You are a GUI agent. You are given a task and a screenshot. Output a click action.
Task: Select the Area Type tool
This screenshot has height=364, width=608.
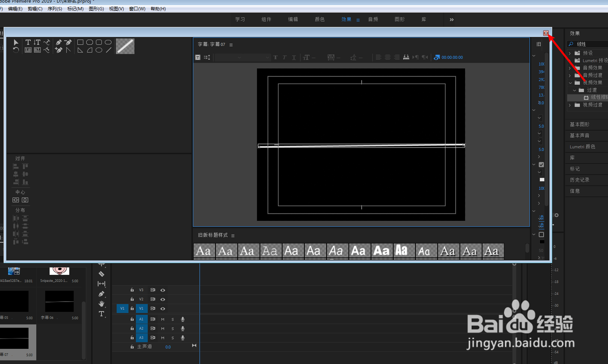point(28,50)
